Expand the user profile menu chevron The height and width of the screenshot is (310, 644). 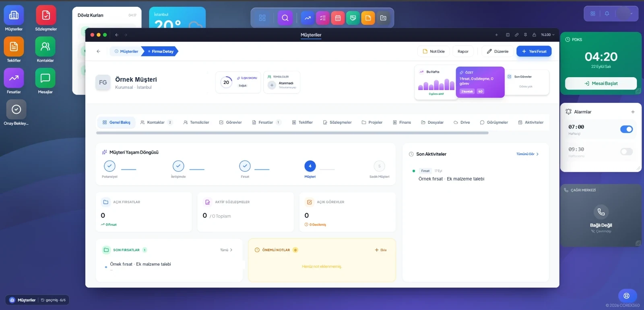click(631, 14)
